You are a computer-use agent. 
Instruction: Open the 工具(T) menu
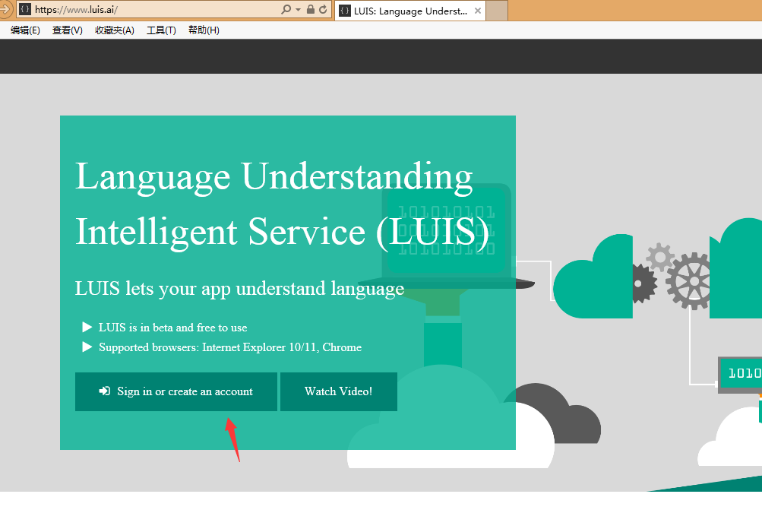(x=161, y=30)
